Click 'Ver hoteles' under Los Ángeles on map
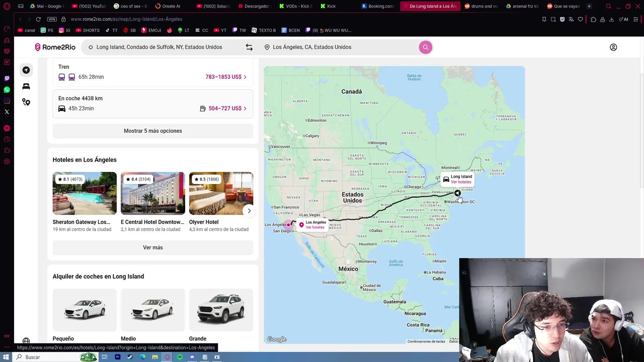644x362 pixels. tap(315, 227)
